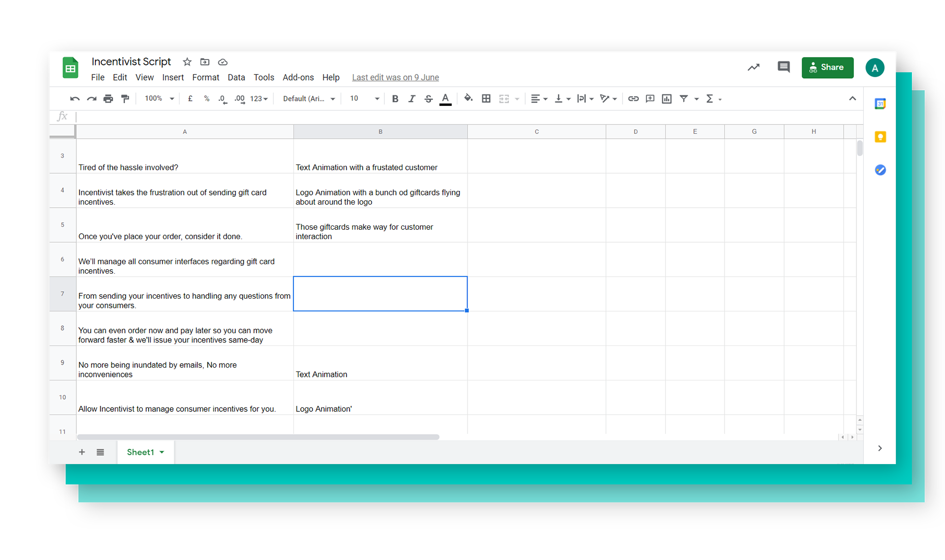Image resolution: width=945 pixels, height=560 pixels.
Task: Click cell 'Text Animation with a frustated customer'
Action: click(380, 156)
